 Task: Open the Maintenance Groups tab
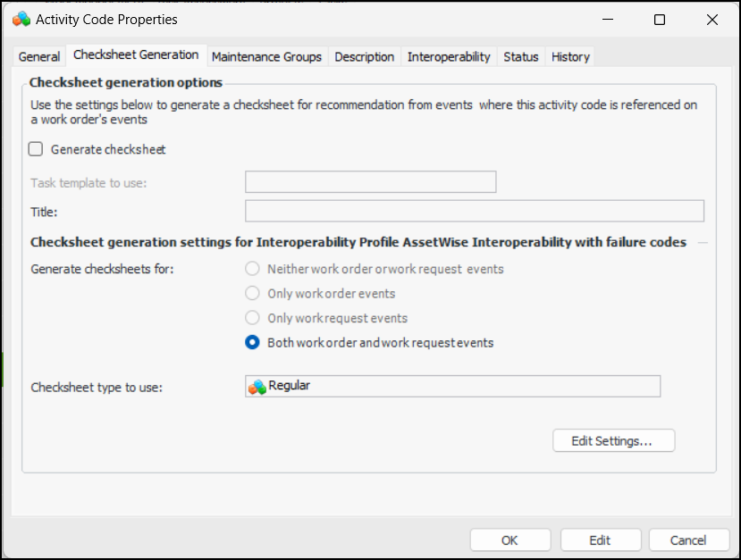click(266, 56)
